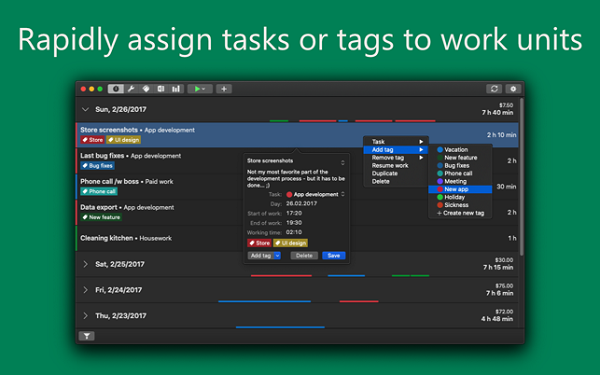Open the bar chart statistics view
This screenshot has height=375, width=600.
pyautogui.click(x=176, y=89)
